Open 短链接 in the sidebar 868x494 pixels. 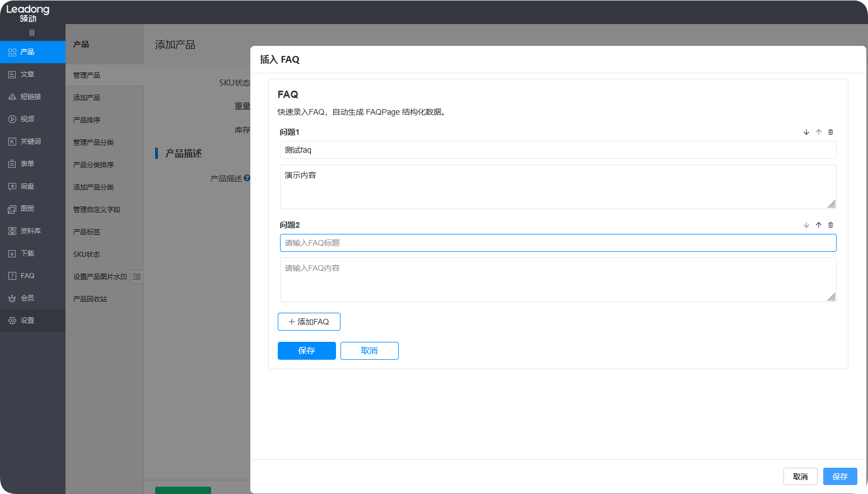32,97
